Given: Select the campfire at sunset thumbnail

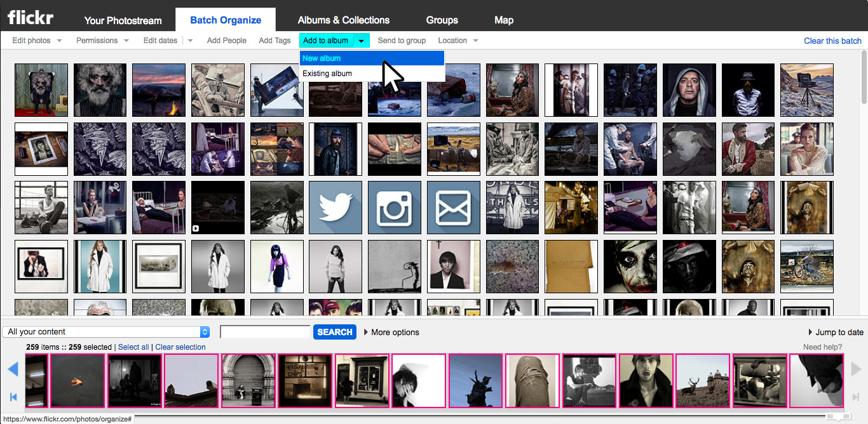Looking at the screenshot, I should (159, 89).
